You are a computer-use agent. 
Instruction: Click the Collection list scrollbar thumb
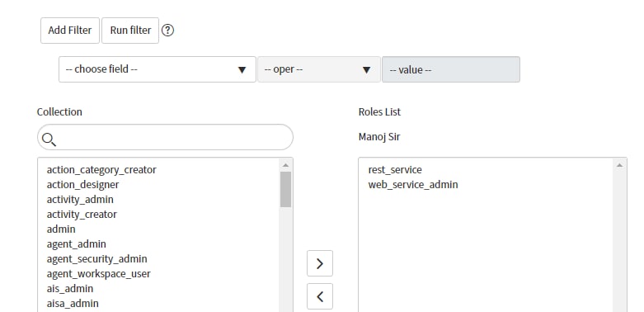pos(286,189)
